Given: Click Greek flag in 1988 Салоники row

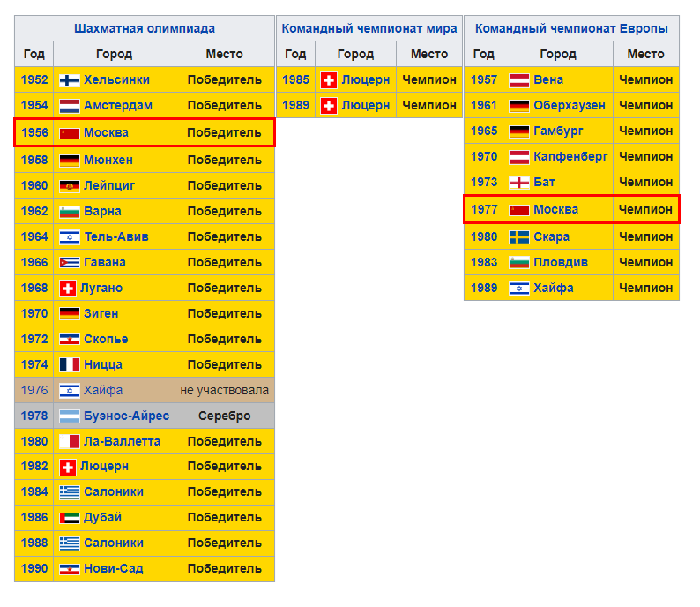Looking at the screenshot, I should [x=70, y=543].
